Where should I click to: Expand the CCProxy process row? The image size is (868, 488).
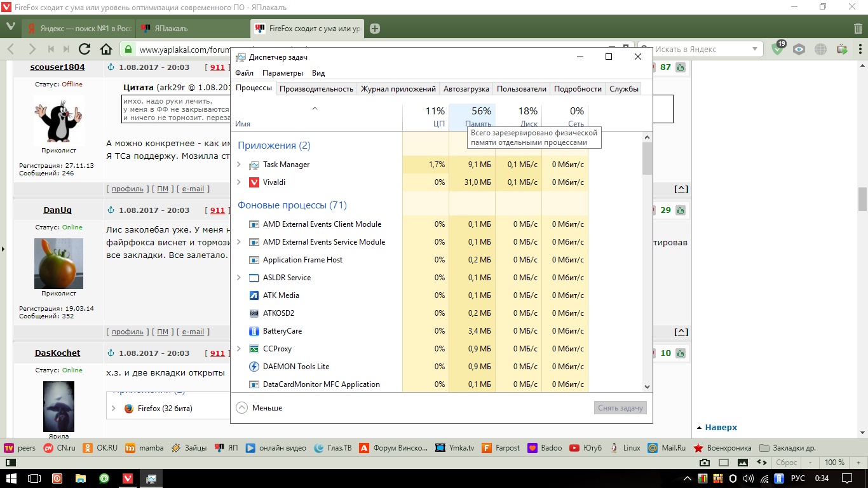[239, 349]
